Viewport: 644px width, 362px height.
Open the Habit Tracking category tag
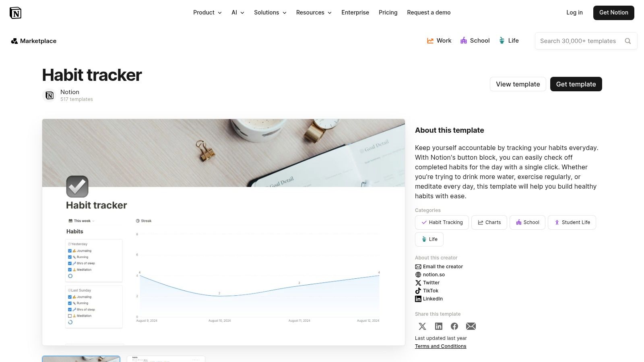[442, 222]
